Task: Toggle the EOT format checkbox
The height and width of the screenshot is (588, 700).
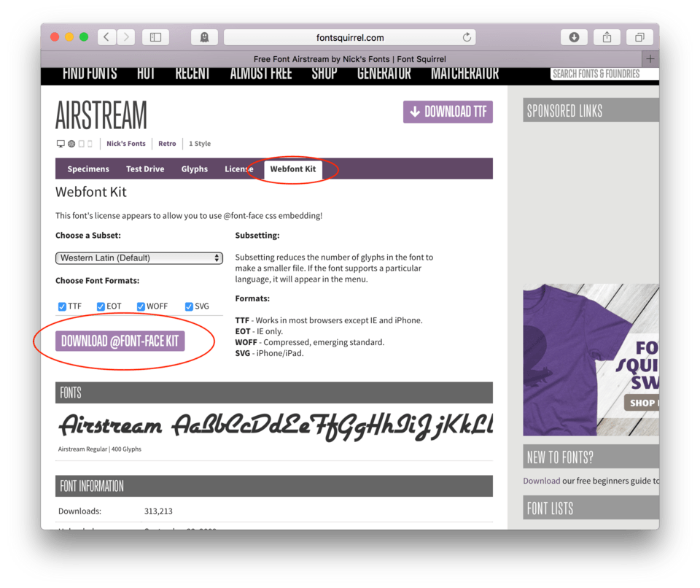Action: (x=101, y=306)
